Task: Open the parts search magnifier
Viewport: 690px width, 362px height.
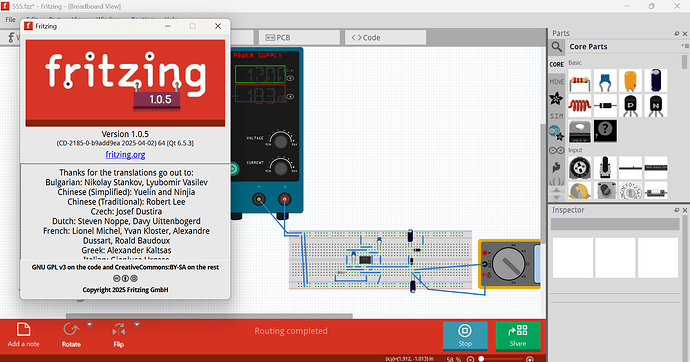Action: [x=557, y=47]
